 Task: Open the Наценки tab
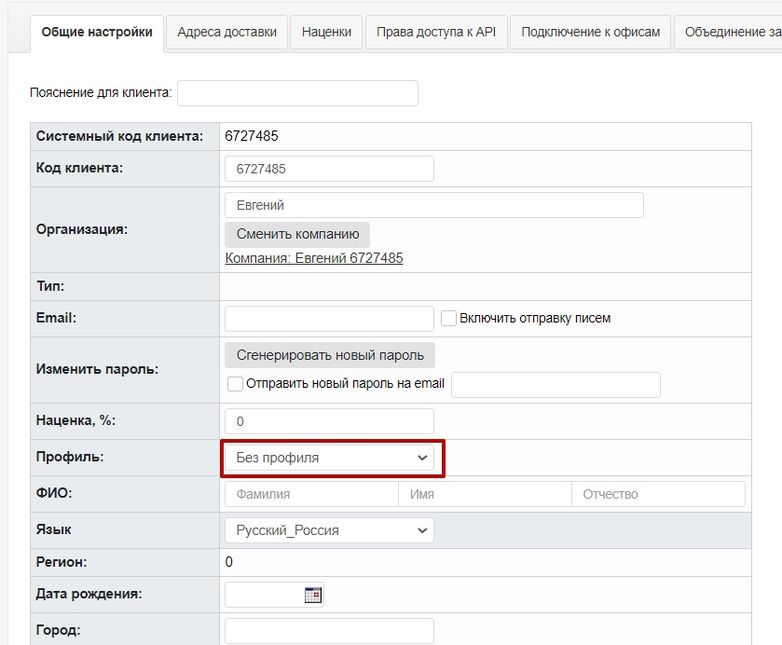pos(326,32)
